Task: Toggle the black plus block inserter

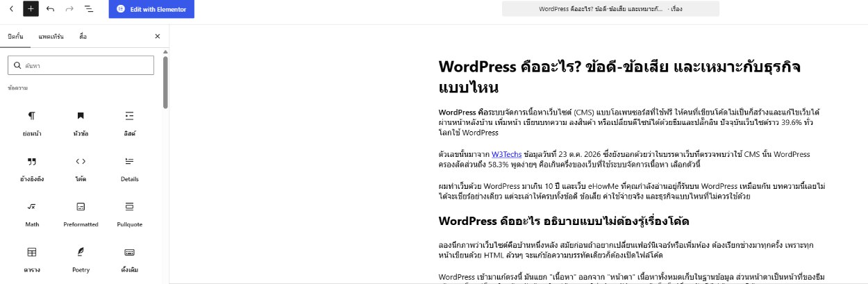Action: (31, 9)
